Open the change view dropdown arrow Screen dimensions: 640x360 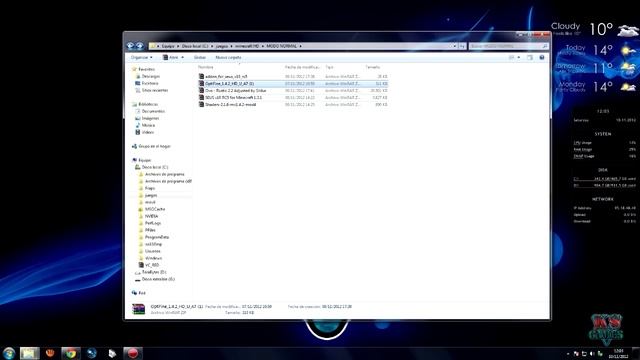(519, 58)
